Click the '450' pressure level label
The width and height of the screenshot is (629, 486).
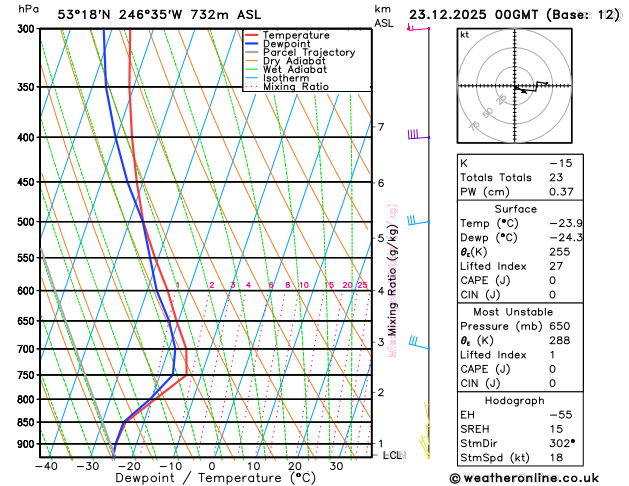[28, 182]
